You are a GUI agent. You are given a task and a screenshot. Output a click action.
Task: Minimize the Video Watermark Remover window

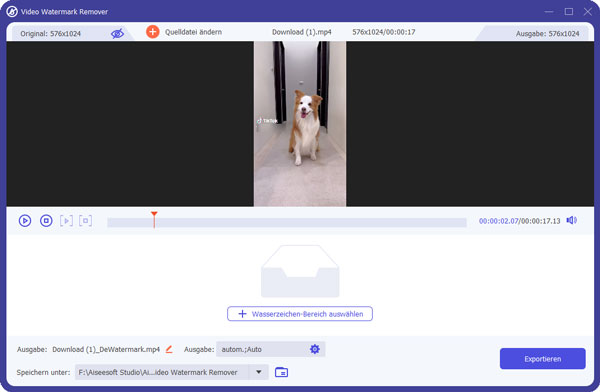(549, 12)
